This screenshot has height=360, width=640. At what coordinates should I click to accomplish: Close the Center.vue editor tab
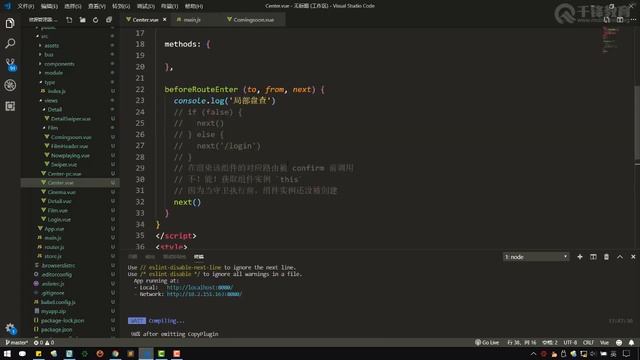pos(164,20)
